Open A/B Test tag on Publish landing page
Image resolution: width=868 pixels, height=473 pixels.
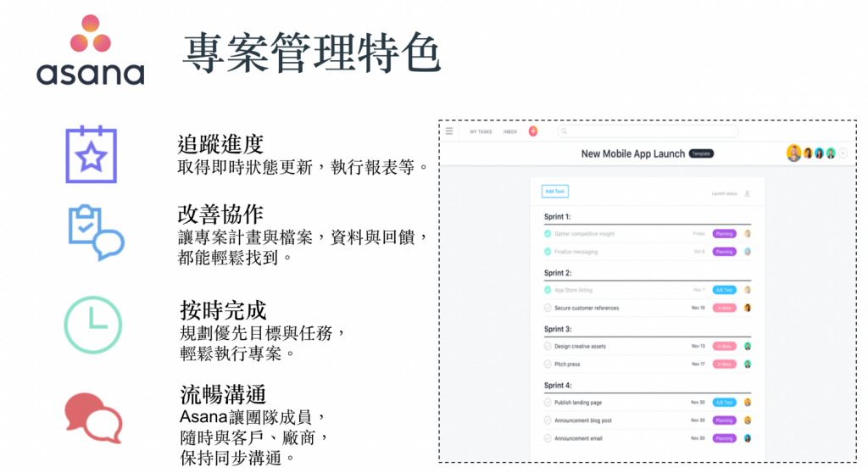tap(724, 403)
